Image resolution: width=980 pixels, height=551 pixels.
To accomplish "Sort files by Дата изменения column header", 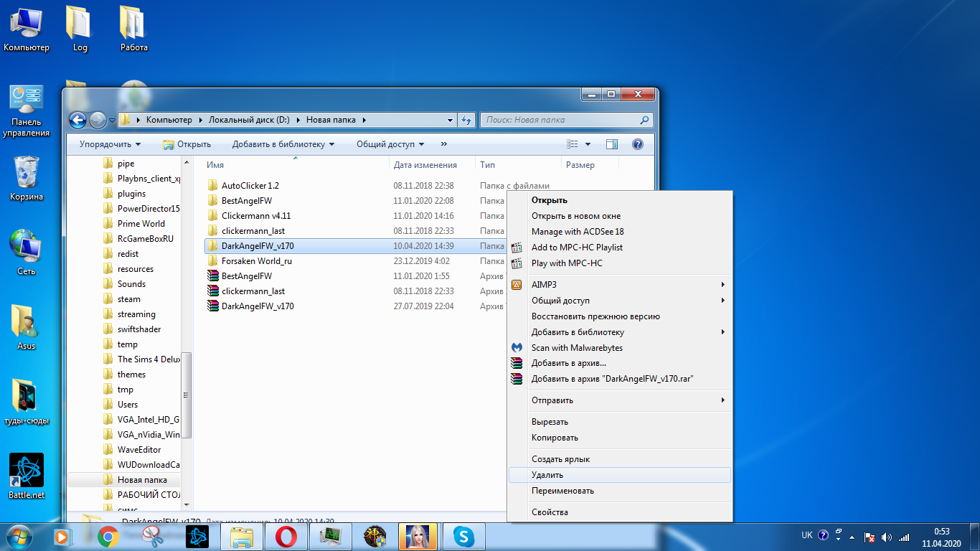I will pos(425,165).
